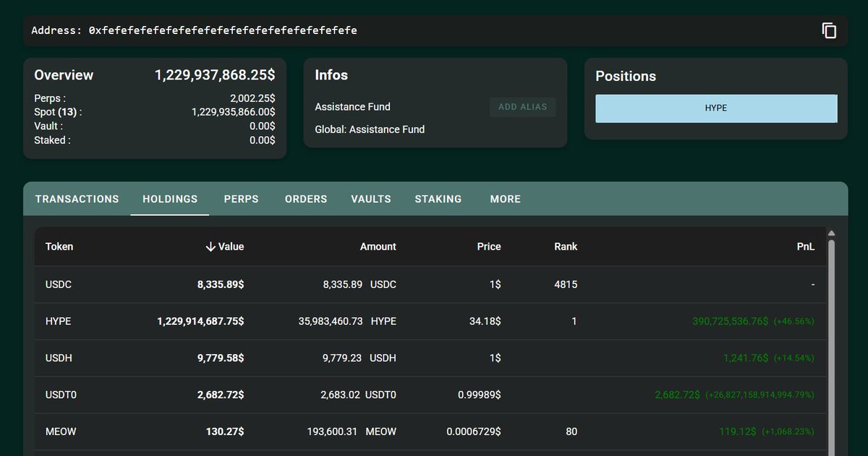Click the USDT0 token row name
868x456 pixels.
click(61, 394)
